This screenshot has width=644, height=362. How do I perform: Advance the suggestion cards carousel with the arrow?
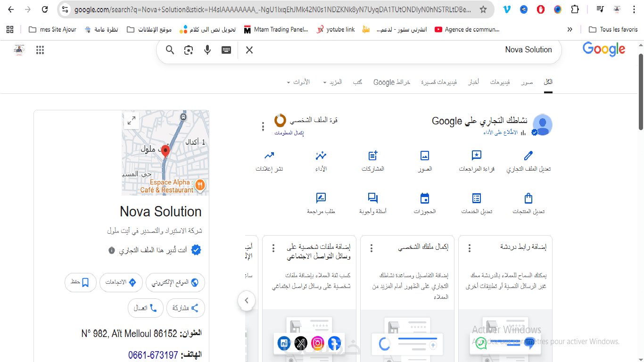(247, 300)
